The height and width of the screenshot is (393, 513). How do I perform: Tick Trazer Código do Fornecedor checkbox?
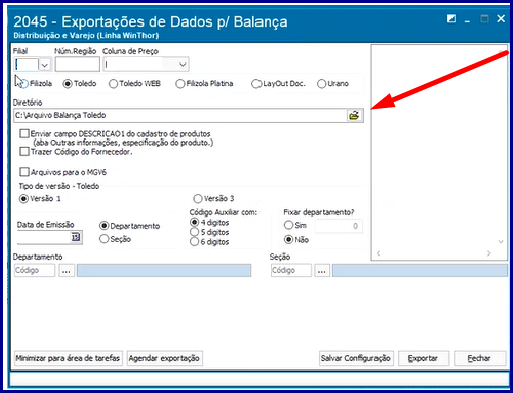pyautogui.click(x=24, y=152)
